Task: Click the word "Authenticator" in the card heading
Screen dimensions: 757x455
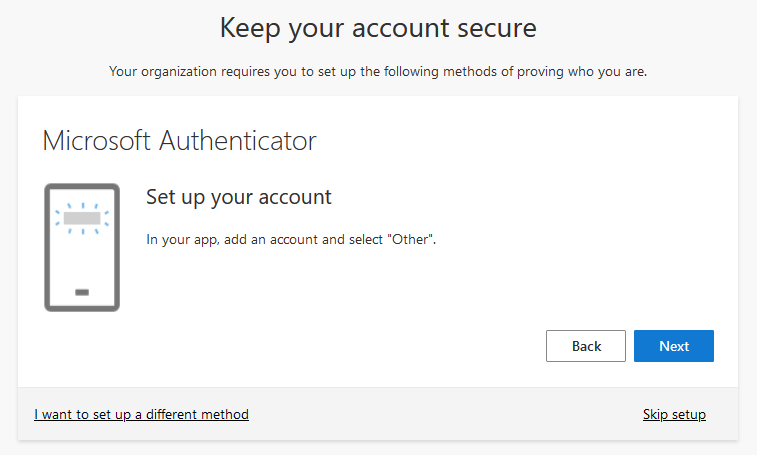Action: (238, 141)
